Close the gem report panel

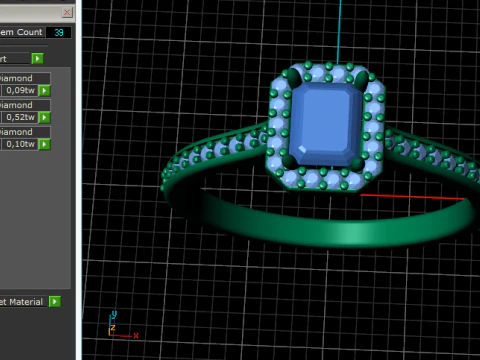[67, 13]
